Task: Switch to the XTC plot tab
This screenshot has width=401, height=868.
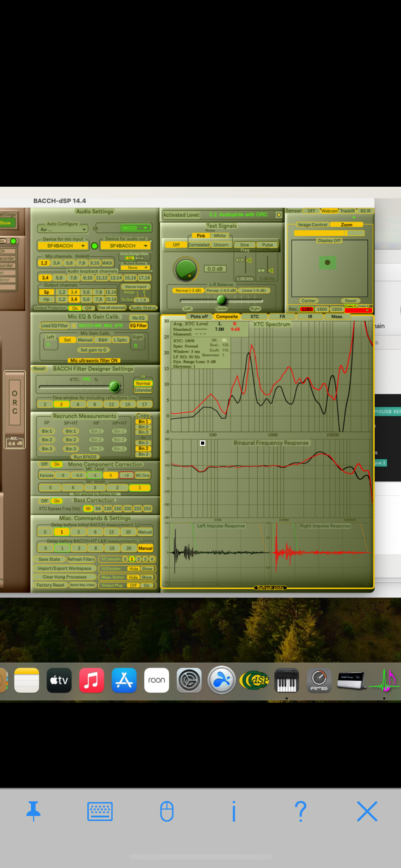Action: point(255,316)
